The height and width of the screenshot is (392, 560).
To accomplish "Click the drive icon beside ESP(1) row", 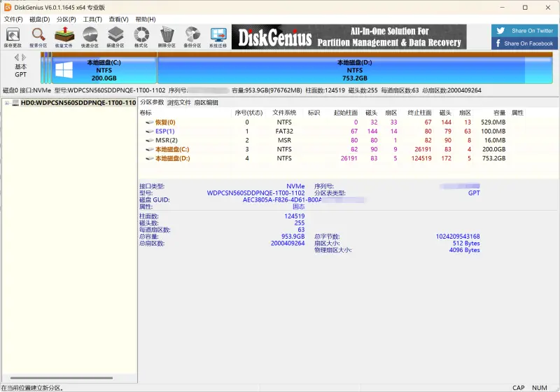I will pyautogui.click(x=150, y=131).
